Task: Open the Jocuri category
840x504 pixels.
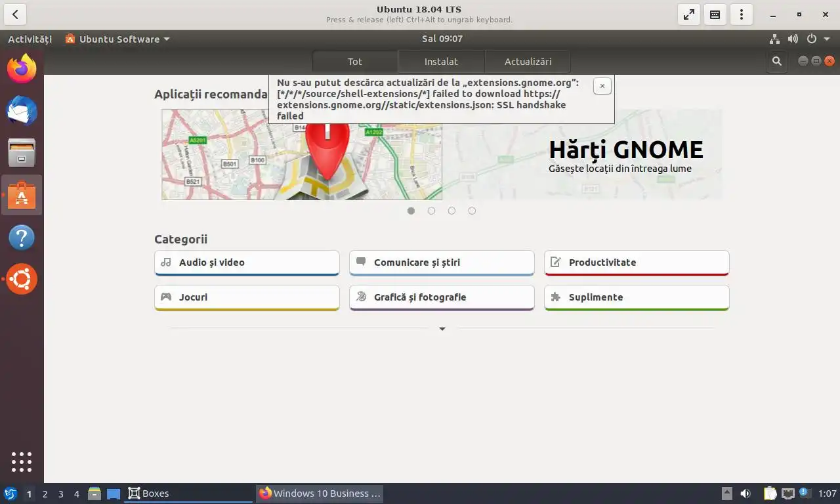Action: (x=247, y=297)
